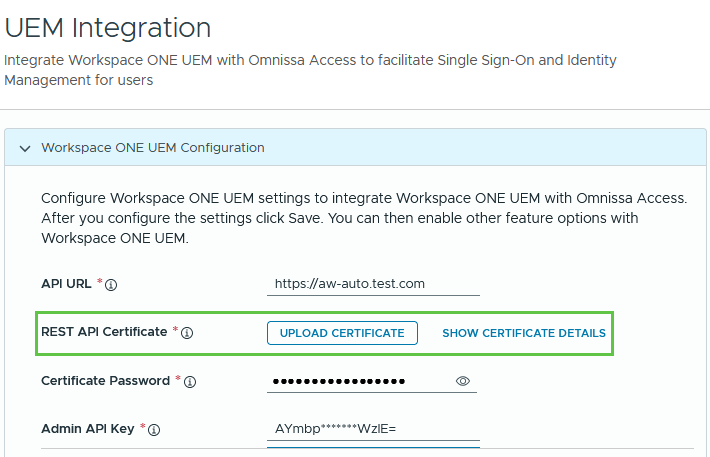Select the API URL label
Image resolution: width=710 pixels, height=457 pixels.
coord(66,284)
